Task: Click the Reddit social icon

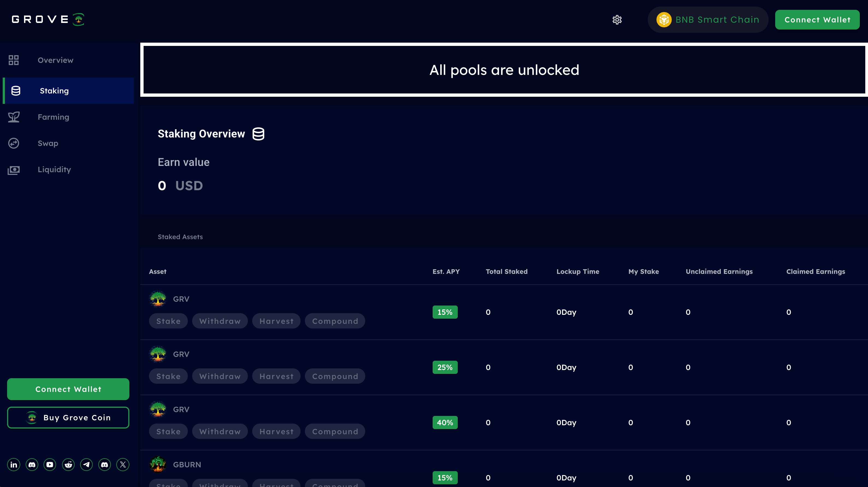Action: coord(68,465)
